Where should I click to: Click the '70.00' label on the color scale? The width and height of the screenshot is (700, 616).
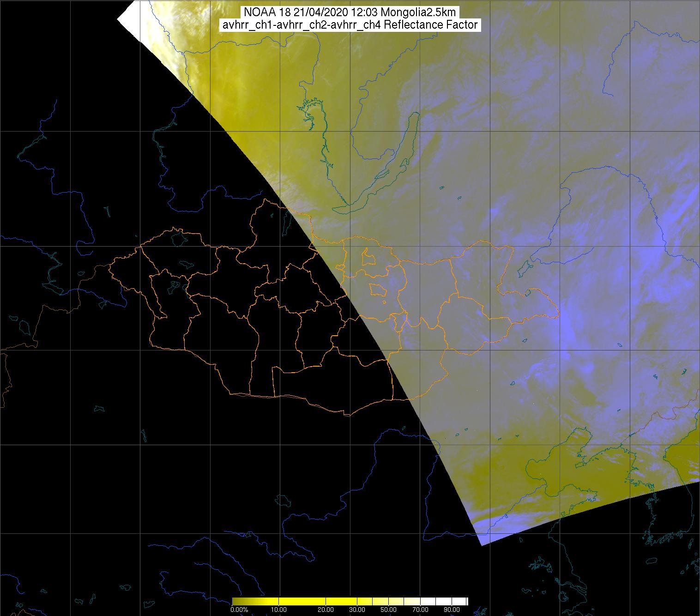[x=420, y=610]
